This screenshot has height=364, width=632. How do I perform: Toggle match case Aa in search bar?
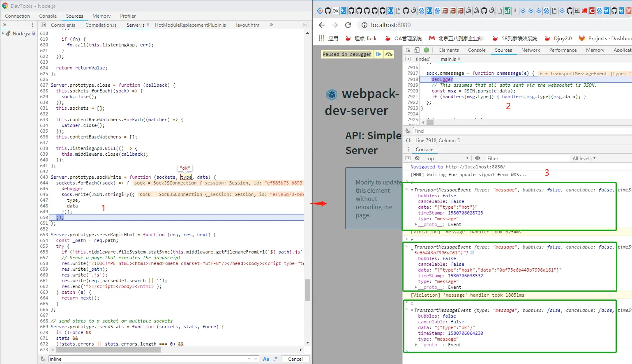(266, 359)
